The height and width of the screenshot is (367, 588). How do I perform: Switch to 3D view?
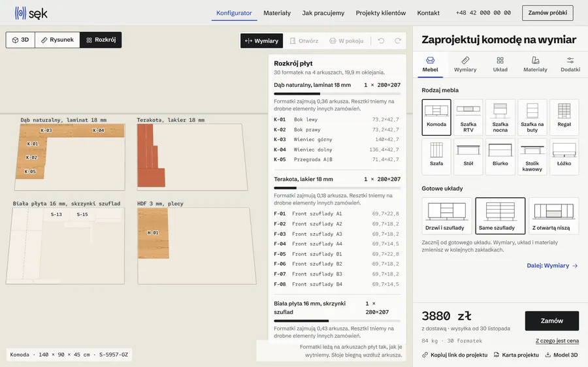click(x=21, y=40)
